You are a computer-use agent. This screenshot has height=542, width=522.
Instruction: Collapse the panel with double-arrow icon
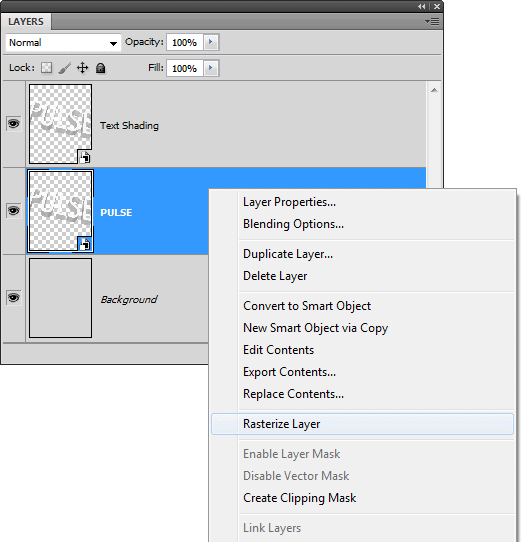click(x=421, y=6)
